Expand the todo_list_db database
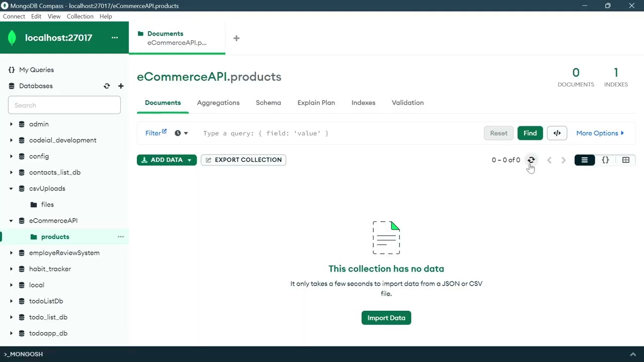This screenshot has height=362, width=644. [x=11, y=317]
